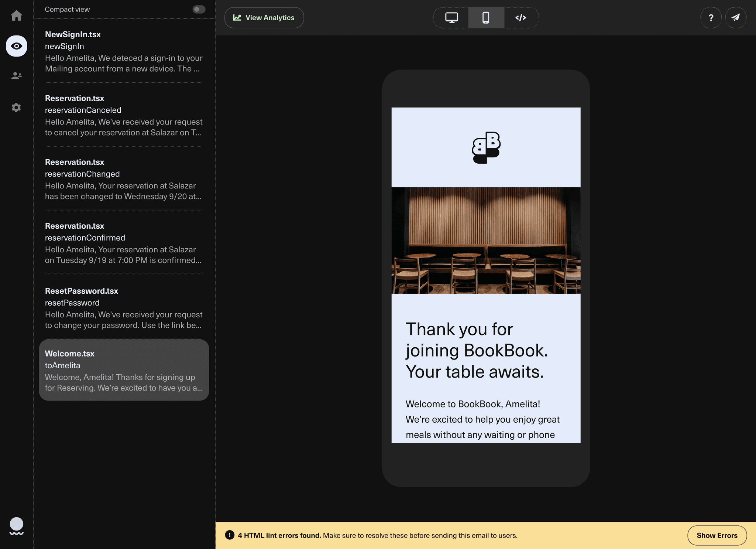The height and width of the screenshot is (549, 756).
Task: Open the eye preview icon
Action: coord(16,46)
